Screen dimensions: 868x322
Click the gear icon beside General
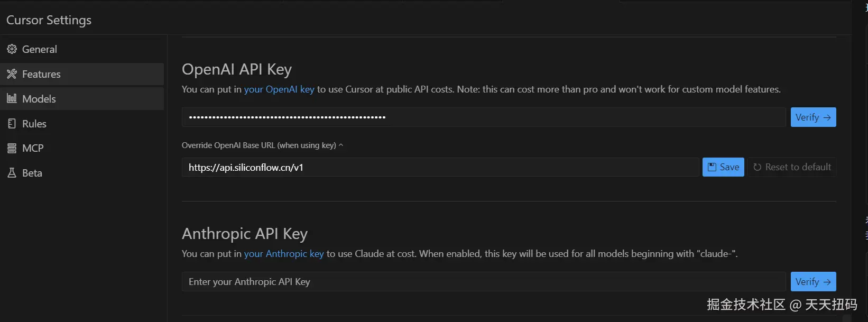12,49
